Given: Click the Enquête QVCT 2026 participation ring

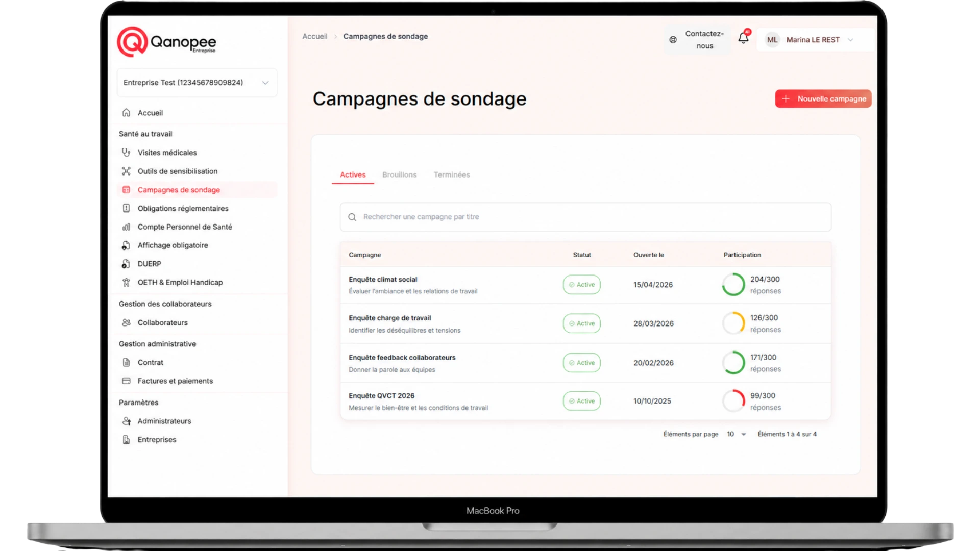Looking at the screenshot, I should coord(733,401).
